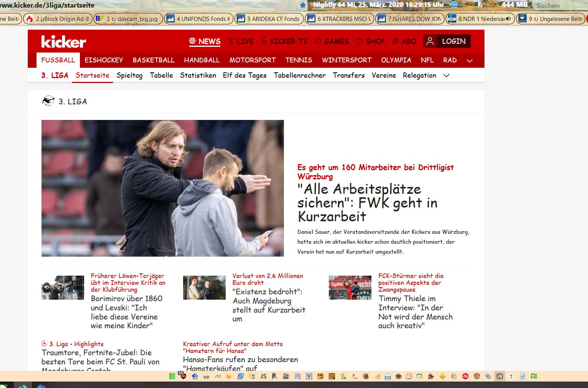Screen dimensions: 588x388
Task: Open the Transfers page
Action: [349, 75]
